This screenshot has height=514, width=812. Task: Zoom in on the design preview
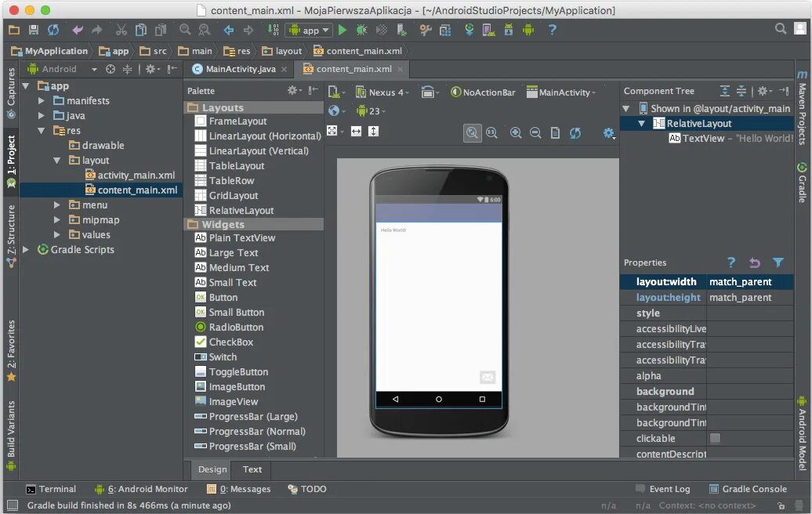click(516, 133)
